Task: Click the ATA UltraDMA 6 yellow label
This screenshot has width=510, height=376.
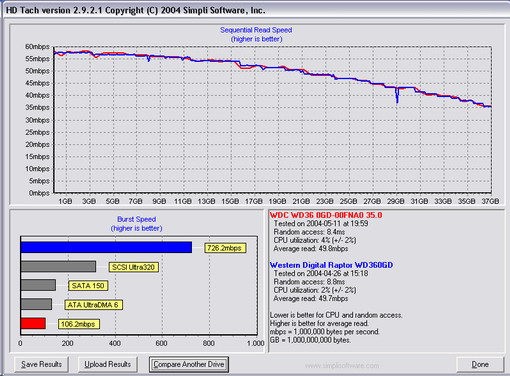Action: click(x=93, y=305)
